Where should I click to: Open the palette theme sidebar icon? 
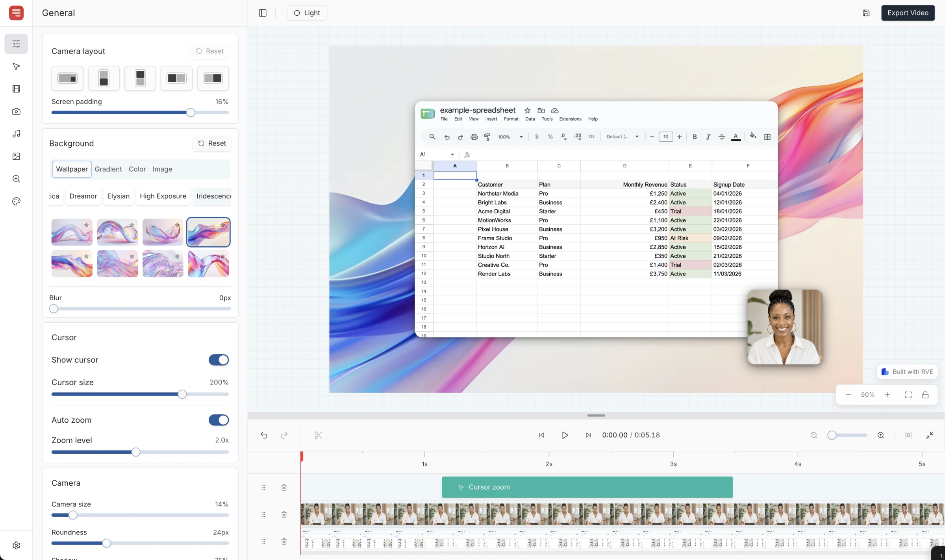[16, 201]
